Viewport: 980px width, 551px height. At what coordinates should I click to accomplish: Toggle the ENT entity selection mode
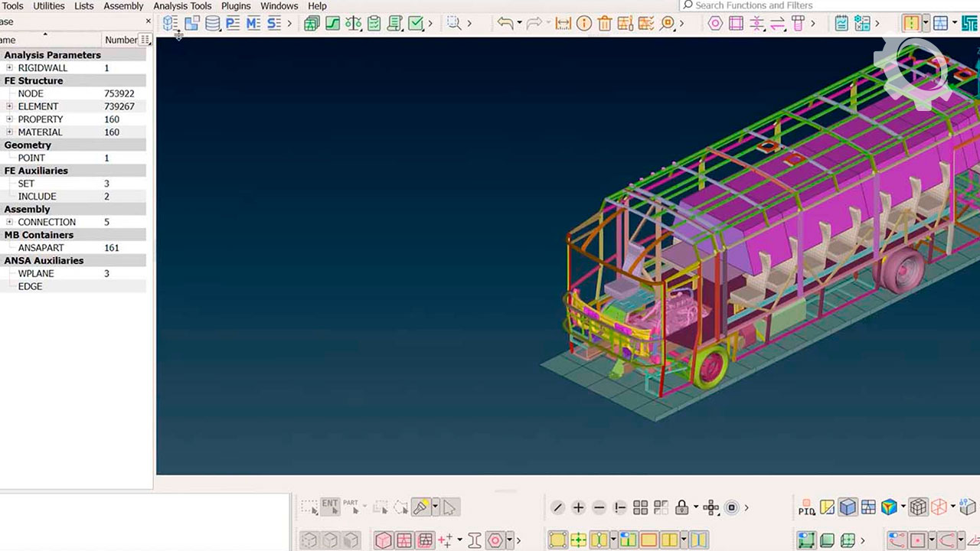330,507
